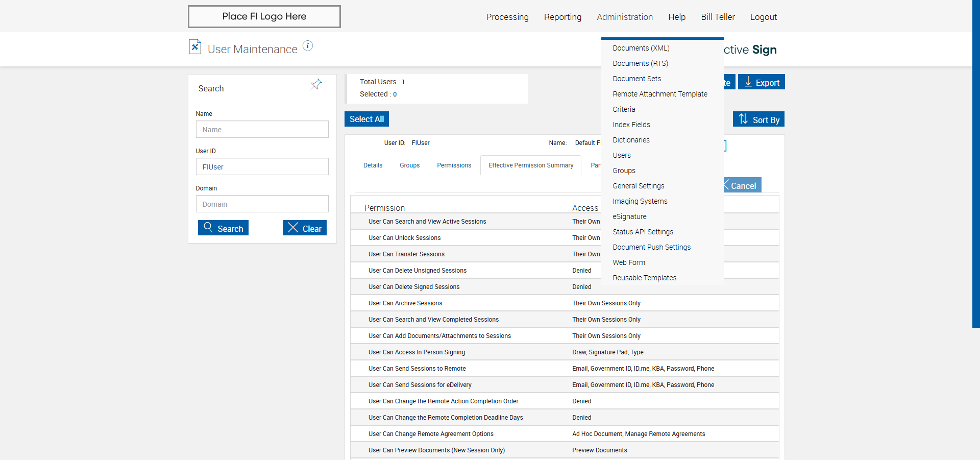This screenshot has height=460, width=980.
Task: Choose Users from the Administration dropdown
Action: 622,155
